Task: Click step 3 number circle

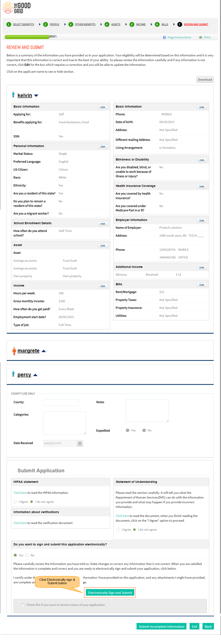Action: click(x=71, y=24)
